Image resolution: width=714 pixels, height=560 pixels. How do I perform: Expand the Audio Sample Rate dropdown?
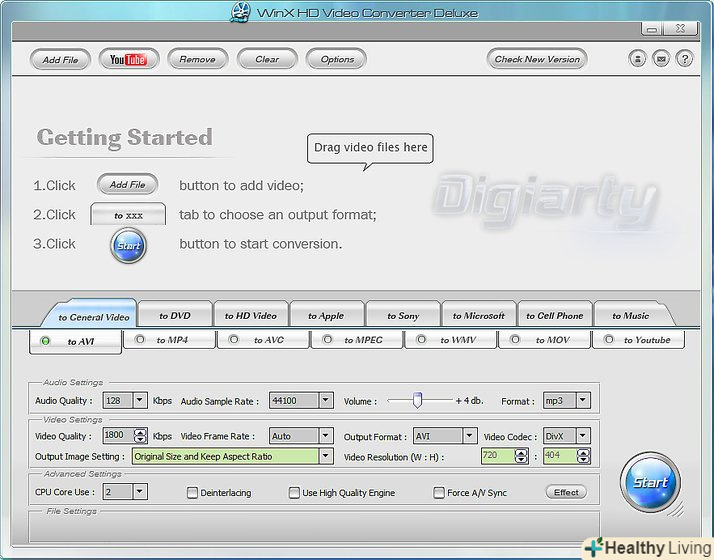[325, 401]
